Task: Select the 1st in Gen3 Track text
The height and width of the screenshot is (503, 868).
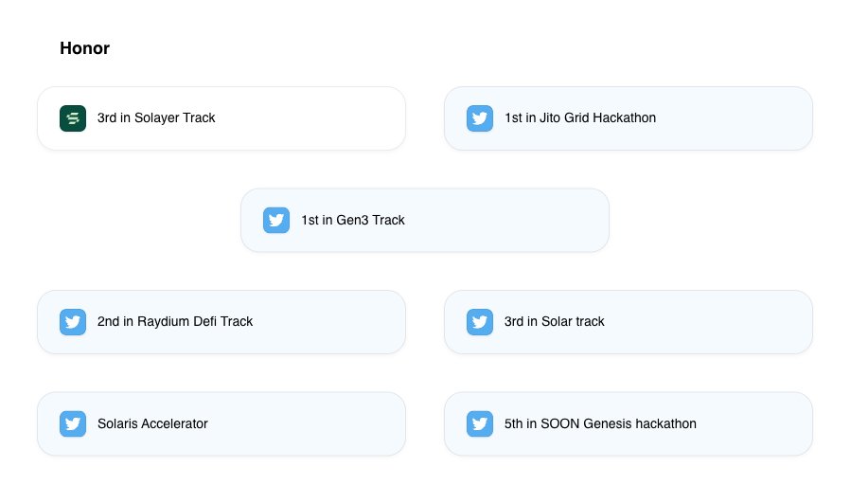Action: 353,220
